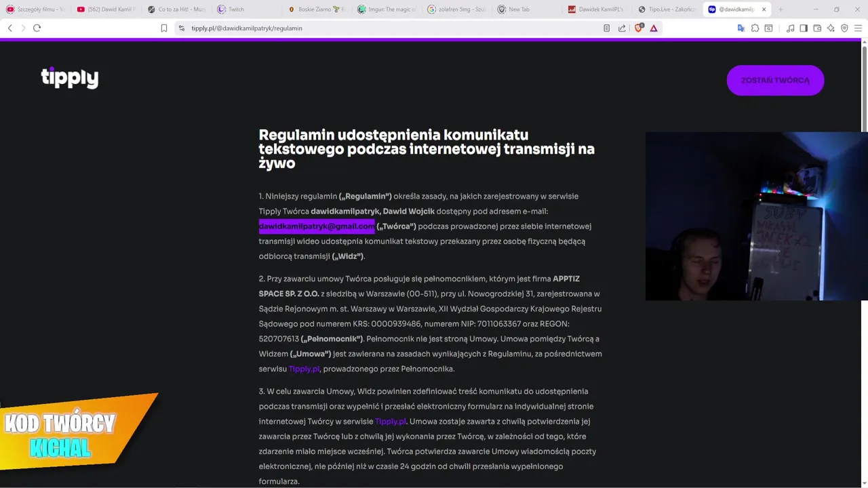The height and width of the screenshot is (488, 868).
Task: Click the bold term („Pełnomocnik”)
Action: tap(332, 339)
